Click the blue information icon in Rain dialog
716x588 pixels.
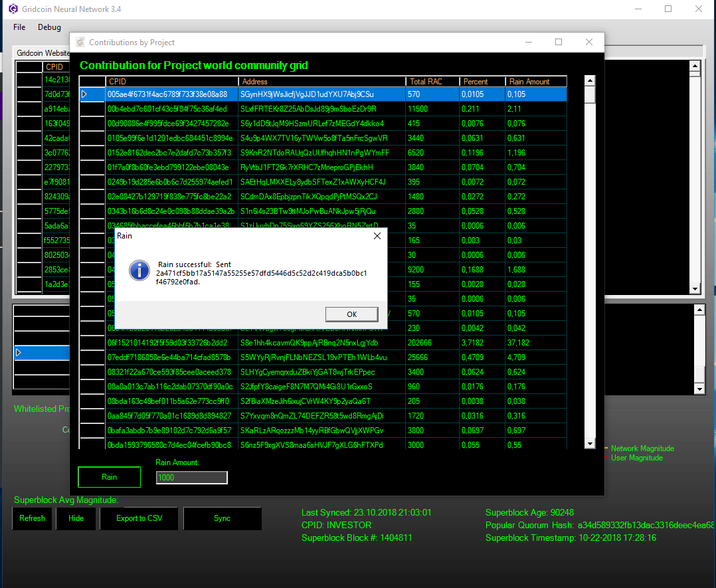[139, 270]
